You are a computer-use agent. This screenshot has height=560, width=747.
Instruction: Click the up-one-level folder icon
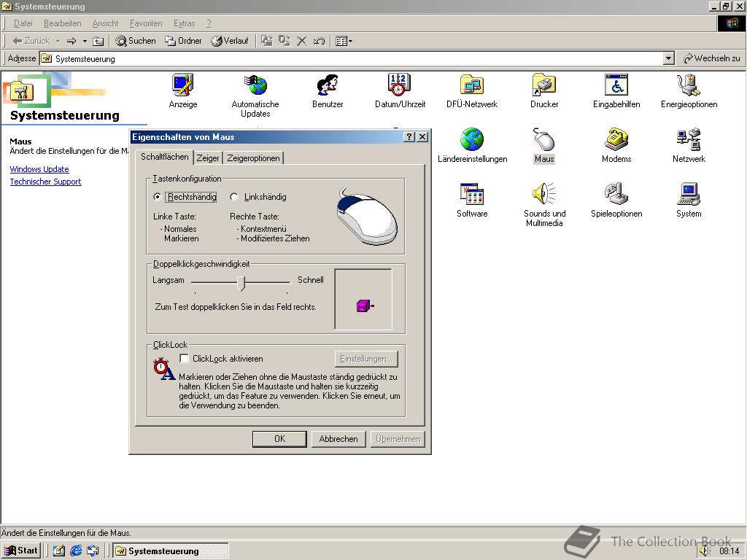click(98, 41)
